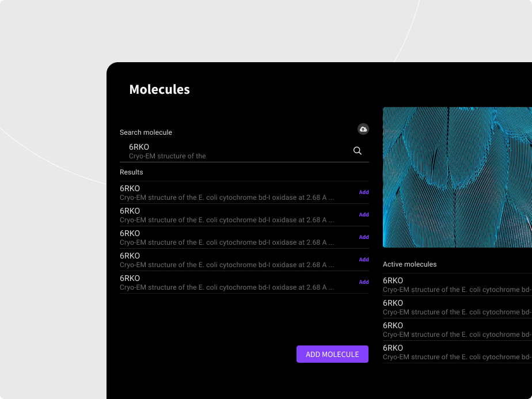Select the last 6RKO row in Results
532x399 pixels.
coord(227,283)
